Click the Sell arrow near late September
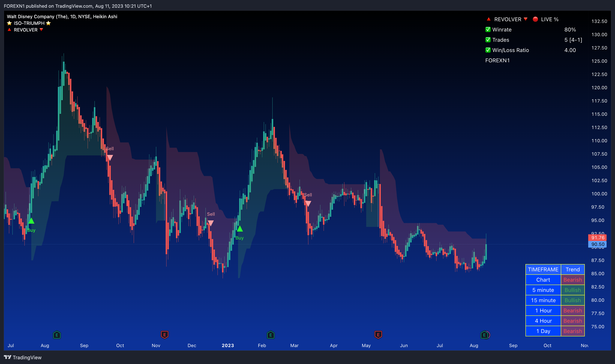The height and width of the screenshot is (364, 615). click(110, 157)
